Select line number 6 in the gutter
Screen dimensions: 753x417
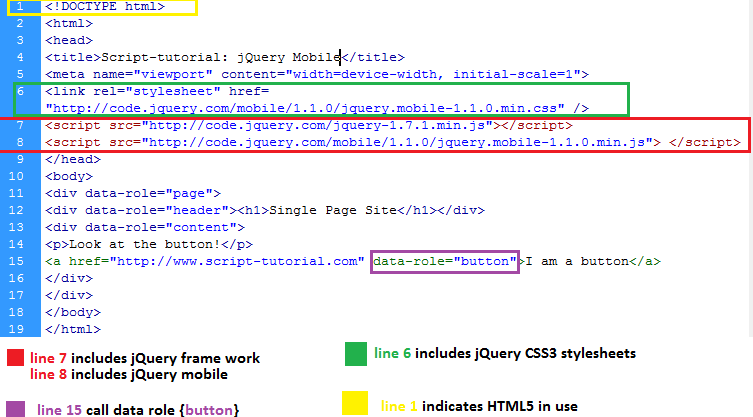pyautogui.click(x=20, y=91)
